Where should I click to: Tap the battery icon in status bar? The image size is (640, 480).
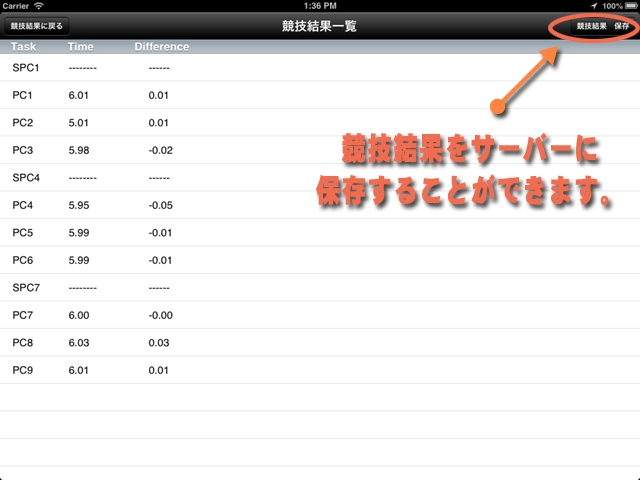pos(631,6)
